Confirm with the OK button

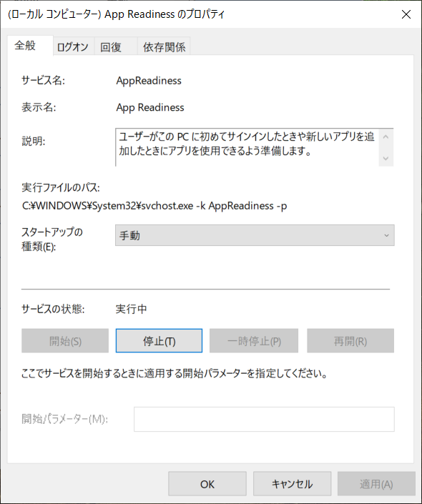[x=207, y=484]
